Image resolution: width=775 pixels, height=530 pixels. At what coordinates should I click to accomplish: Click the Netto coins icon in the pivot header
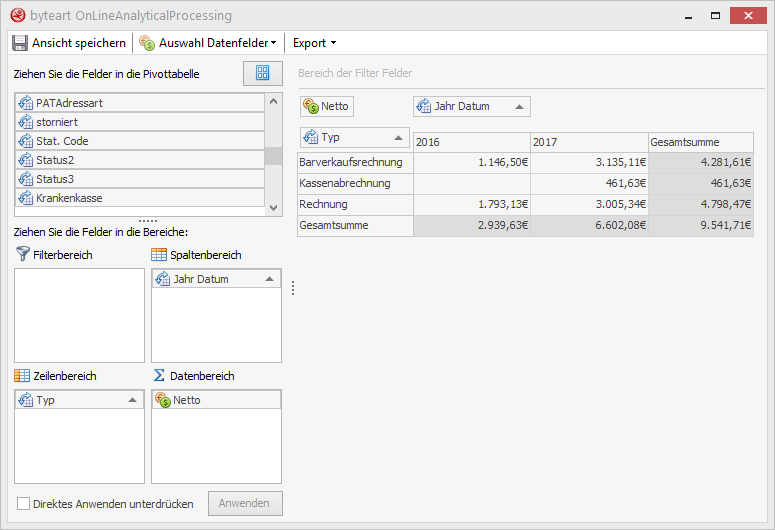[311, 106]
